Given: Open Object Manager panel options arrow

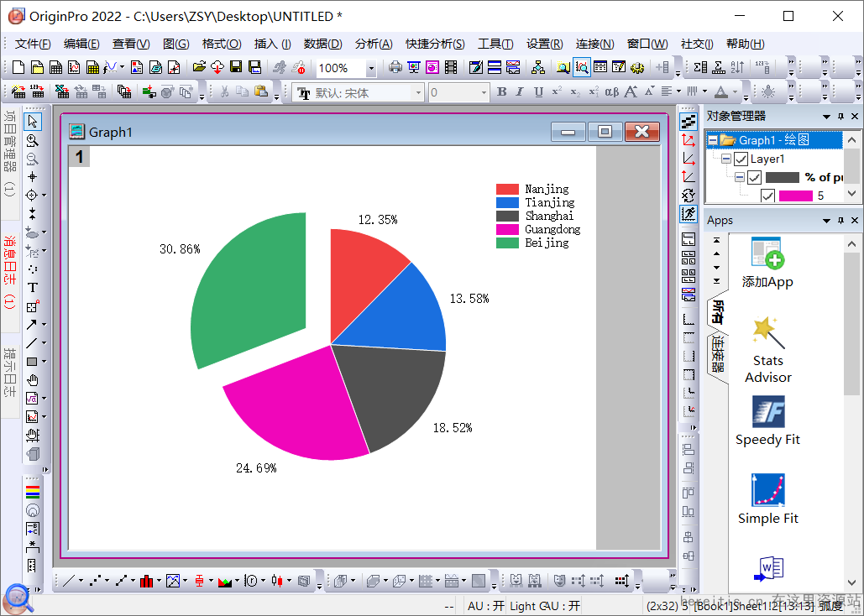Looking at the screenshot, I should (826, 117).
